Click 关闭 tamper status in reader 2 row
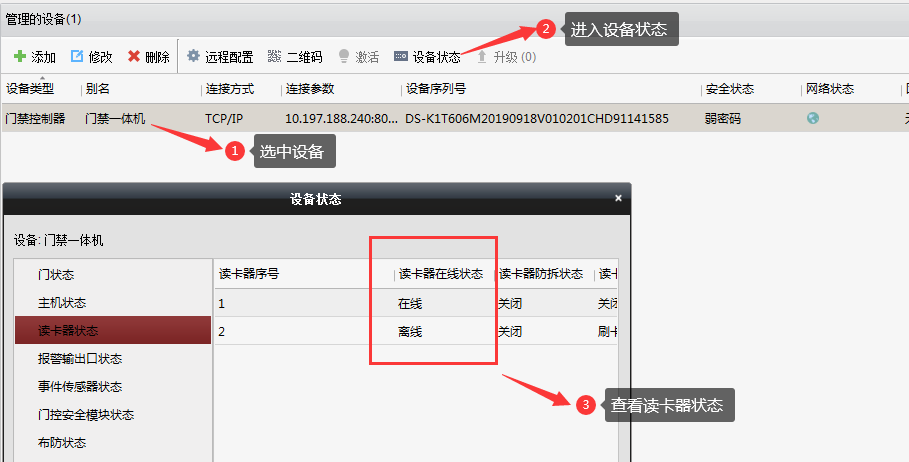Viewport: 909px width, 462px height. (510, 332)
